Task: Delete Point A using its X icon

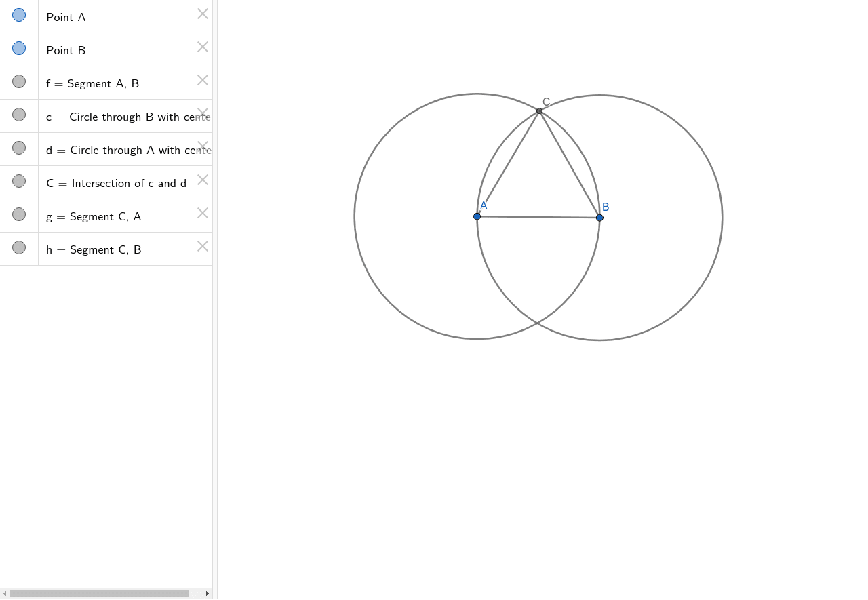Action: 203,14
